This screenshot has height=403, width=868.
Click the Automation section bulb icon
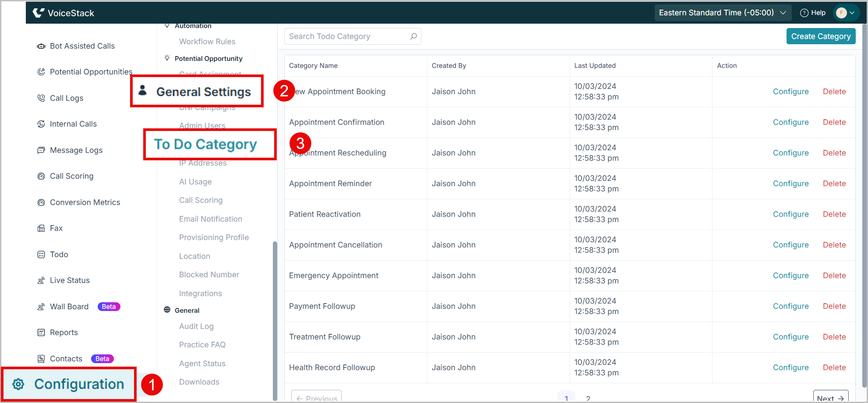pyautogui.click(x=167, y=25)
